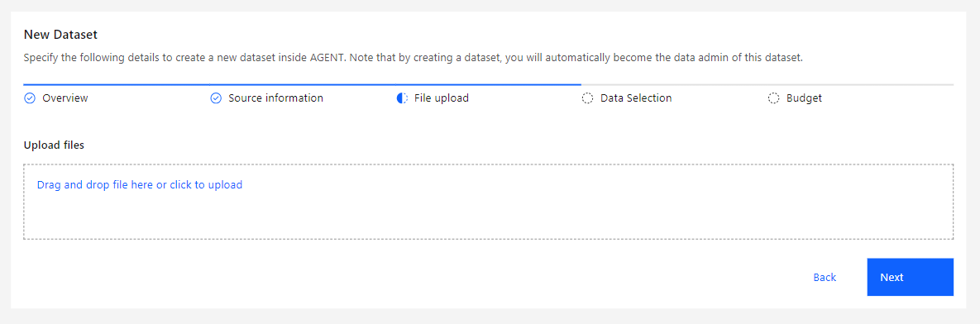Click the dashed circle icon for Data Selection
The height and width of the screenshot is (324, 980).
pos(587,98)
